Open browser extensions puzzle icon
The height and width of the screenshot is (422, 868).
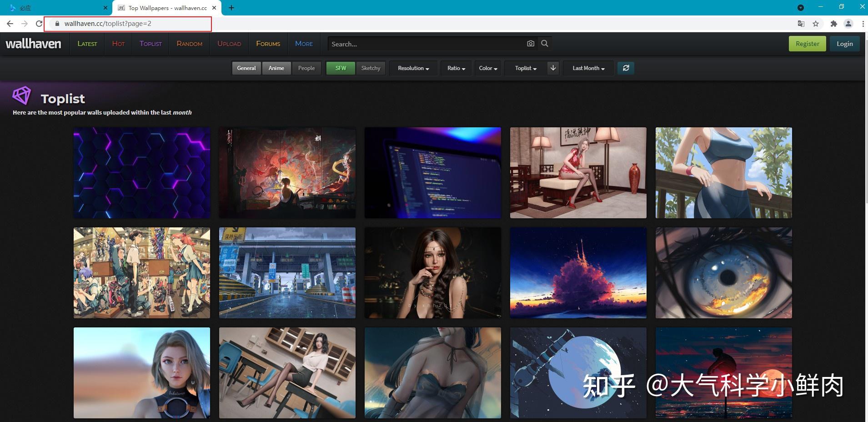pyautogui.click(x=833, y=24)
